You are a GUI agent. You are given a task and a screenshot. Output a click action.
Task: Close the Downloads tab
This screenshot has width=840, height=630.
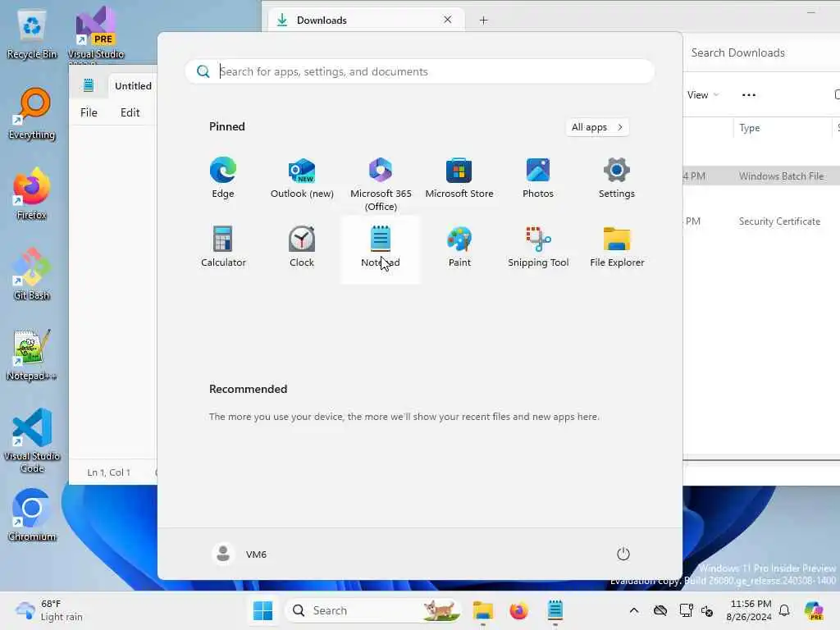tap(448, 20)
